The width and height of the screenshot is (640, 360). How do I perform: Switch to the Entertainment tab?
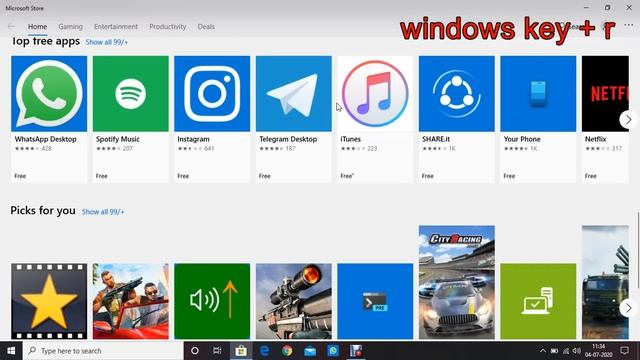(x=116, y=27)
